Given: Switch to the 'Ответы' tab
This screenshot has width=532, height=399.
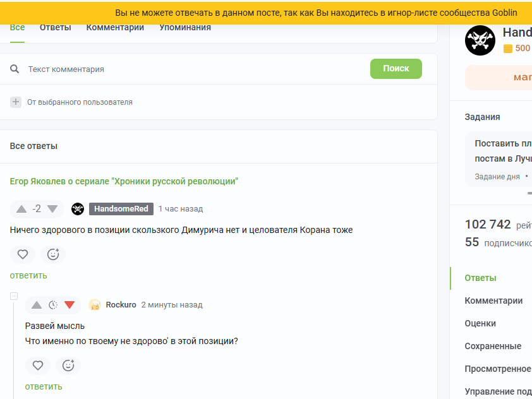Looking at the screenshot, I should pos(55,28).
